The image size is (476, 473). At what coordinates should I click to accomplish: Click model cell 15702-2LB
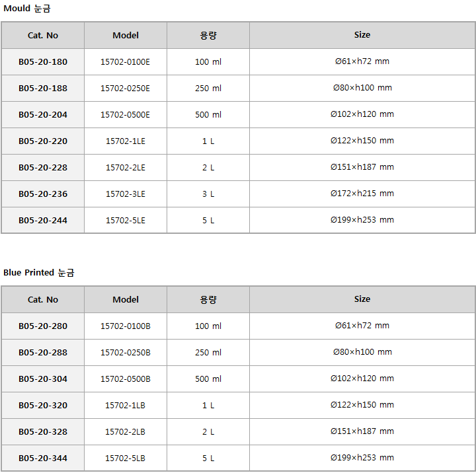126,432
